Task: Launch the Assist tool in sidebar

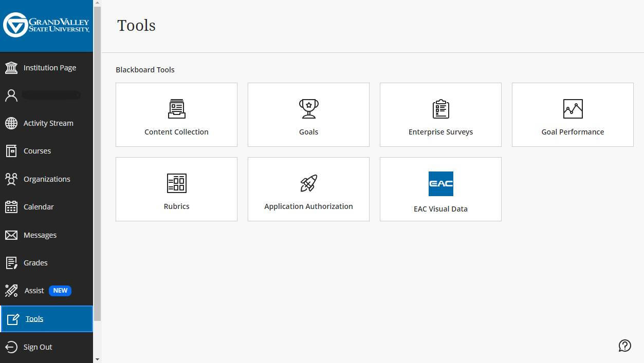Action: click(34, 290)
